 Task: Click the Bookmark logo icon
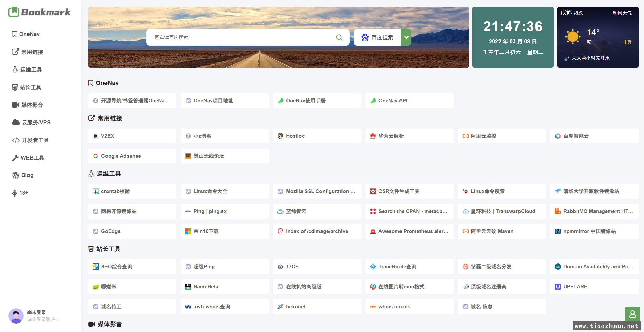pos(14,12)
